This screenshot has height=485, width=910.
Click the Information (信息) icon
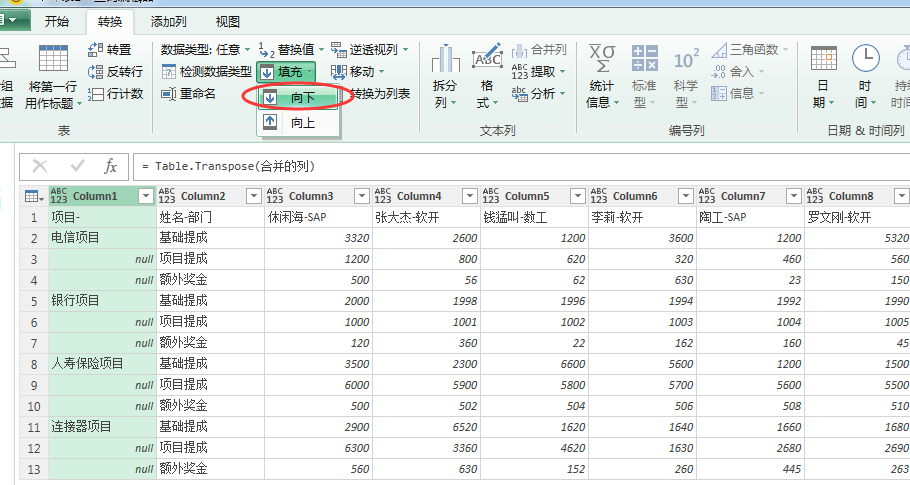(x=719, y=93)
